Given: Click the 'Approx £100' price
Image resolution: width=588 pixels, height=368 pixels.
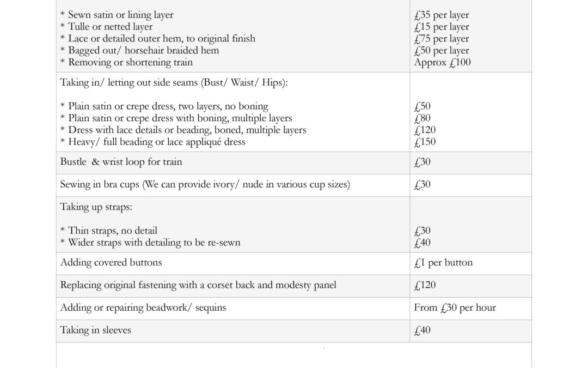Looking at the screenshot, I should coord(442,62).
